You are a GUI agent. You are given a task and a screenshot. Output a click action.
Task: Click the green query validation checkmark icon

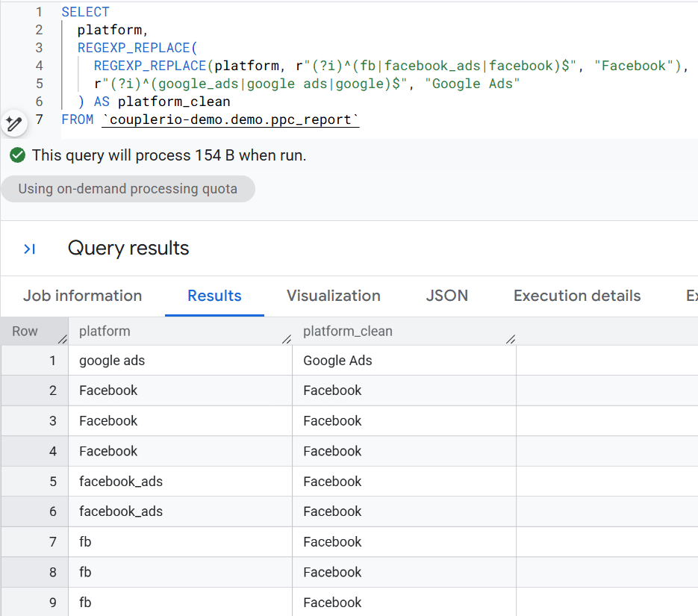coord(17,155)
